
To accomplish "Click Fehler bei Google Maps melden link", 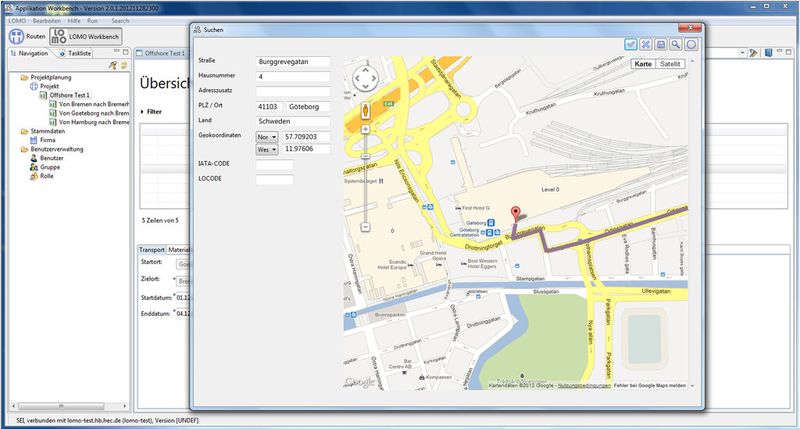I will pos(649,386).
